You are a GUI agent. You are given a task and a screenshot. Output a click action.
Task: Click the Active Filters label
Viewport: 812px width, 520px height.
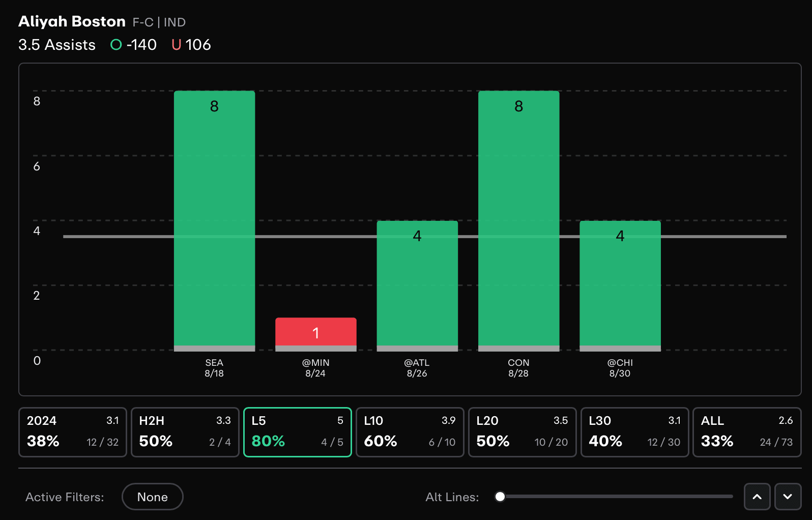[65, 497]
